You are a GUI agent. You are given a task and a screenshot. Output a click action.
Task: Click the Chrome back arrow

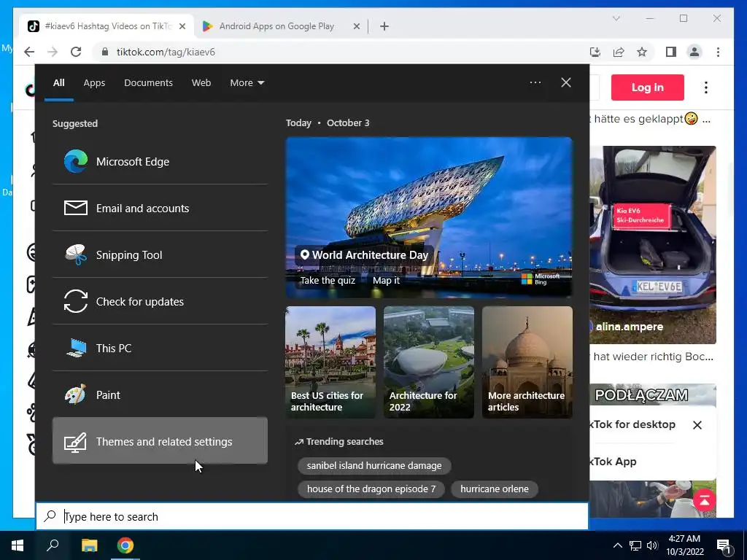click(29, 52)
